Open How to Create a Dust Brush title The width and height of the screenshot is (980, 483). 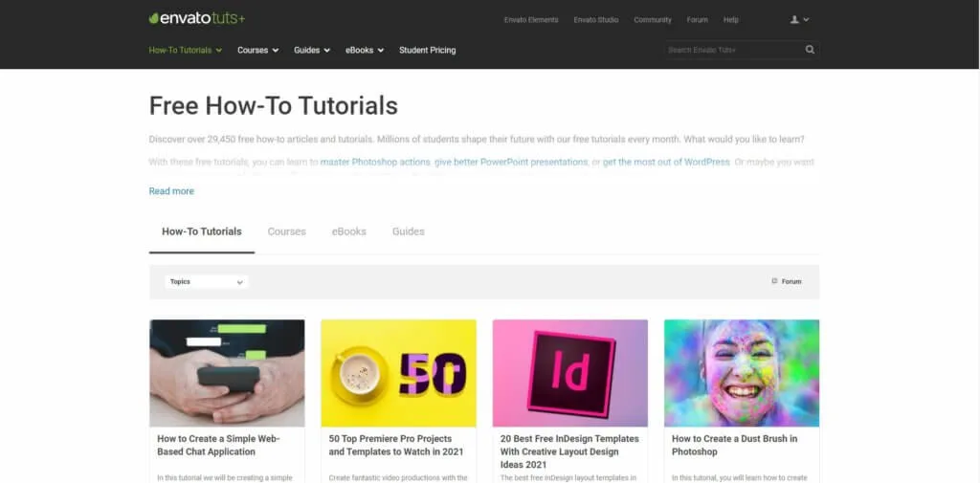tap(734, 445)
